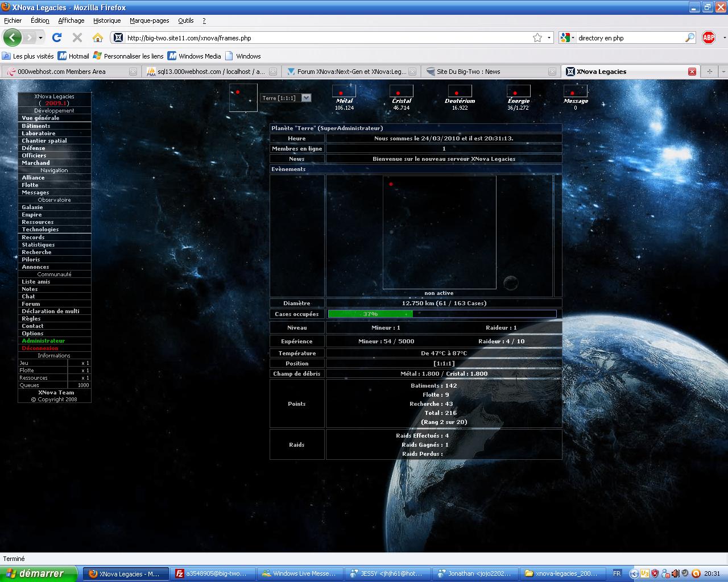Open the Historique menu

click(x=107, y=20)
